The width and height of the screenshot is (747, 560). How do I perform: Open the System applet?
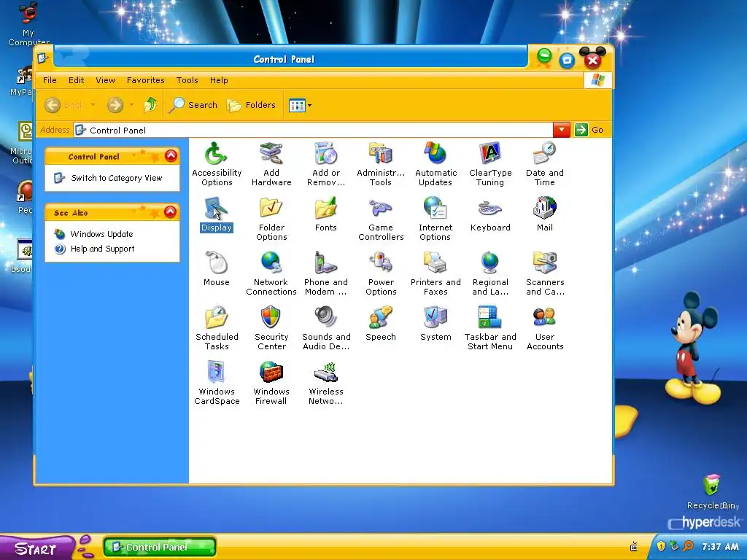pyautogui.click(x=436, y=324)
